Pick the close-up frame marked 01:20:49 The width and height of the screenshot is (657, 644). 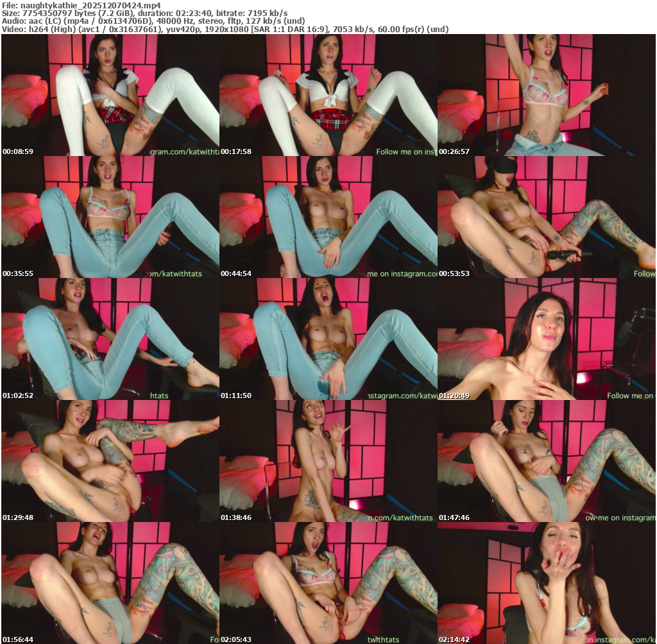tap(547, 339)
